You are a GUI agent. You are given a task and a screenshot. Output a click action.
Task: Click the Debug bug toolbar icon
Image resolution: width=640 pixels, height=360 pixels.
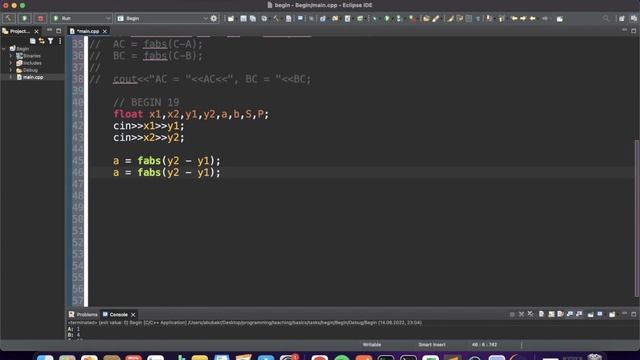point(374,18)
